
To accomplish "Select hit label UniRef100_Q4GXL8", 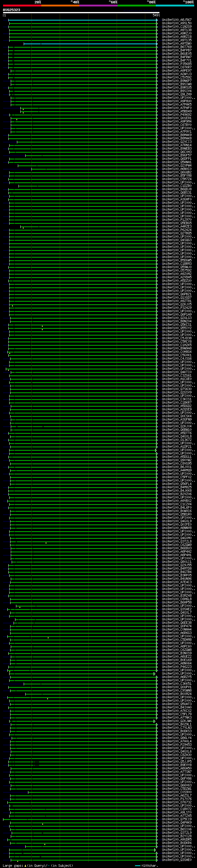I will (x=177, y=436).
